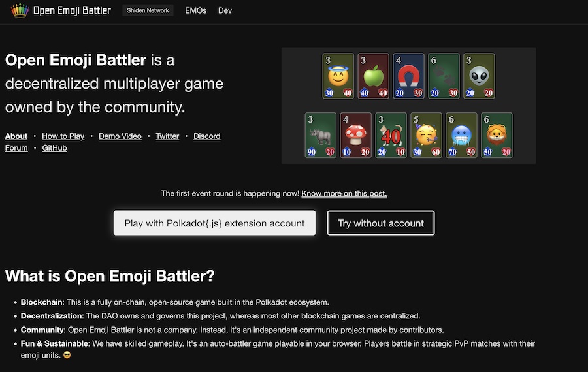
Task: Open the Shiden Network selector
Action: [x=148, y=10]
